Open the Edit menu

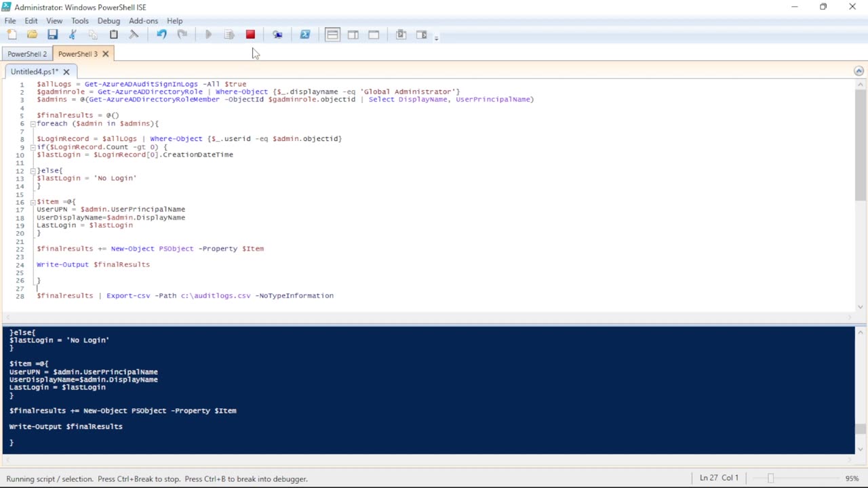coord(31,21)
